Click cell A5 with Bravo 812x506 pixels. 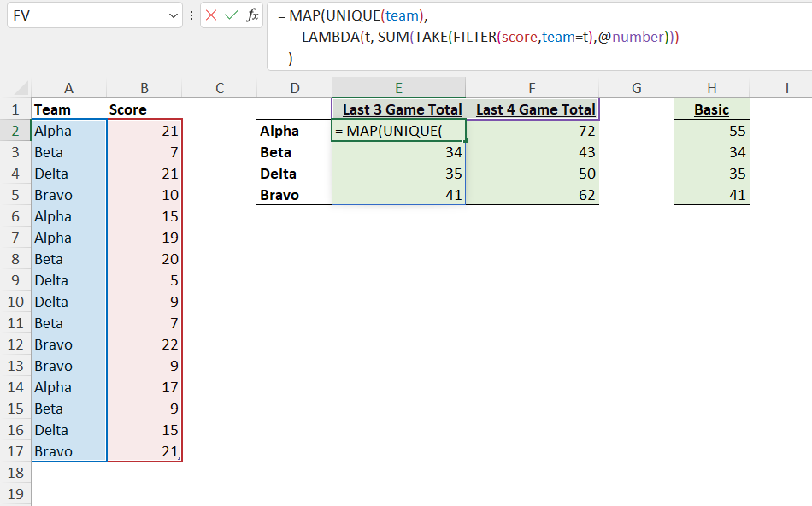69,195
